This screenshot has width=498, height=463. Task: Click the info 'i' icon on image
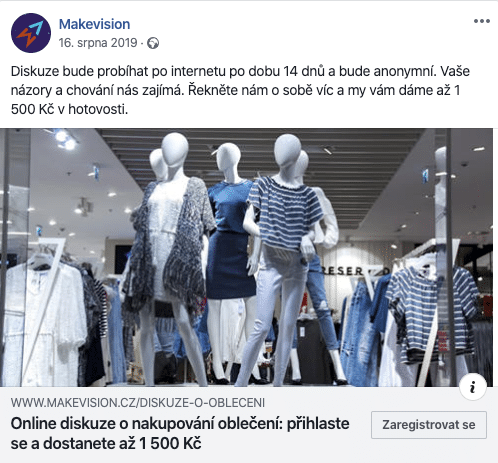(x=472, y=387)
